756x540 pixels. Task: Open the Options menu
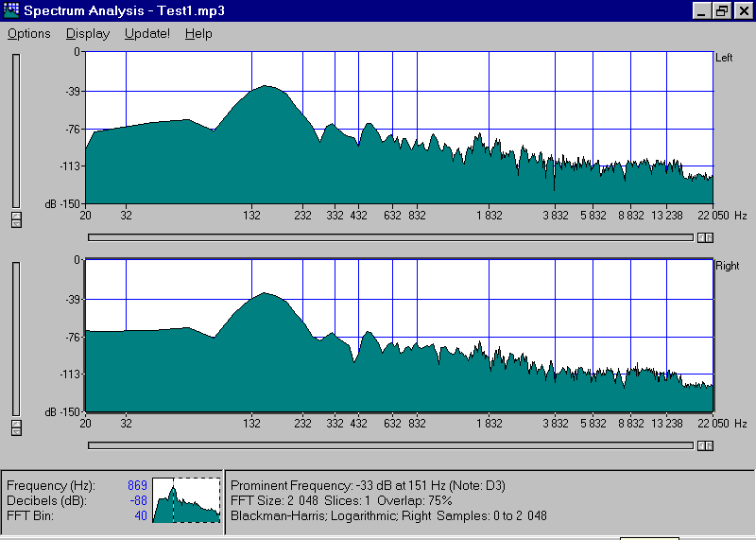(x=29, y=34)
